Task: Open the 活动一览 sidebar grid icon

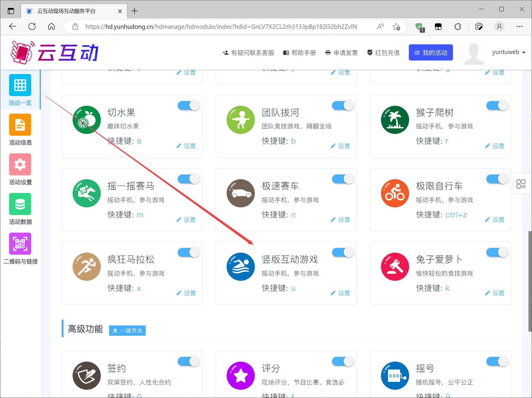Action: (20, 85)
